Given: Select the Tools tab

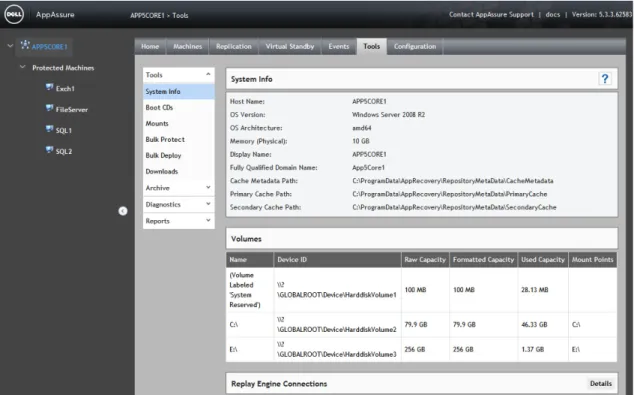Looking at the screenshot, I should coord(372,46).
